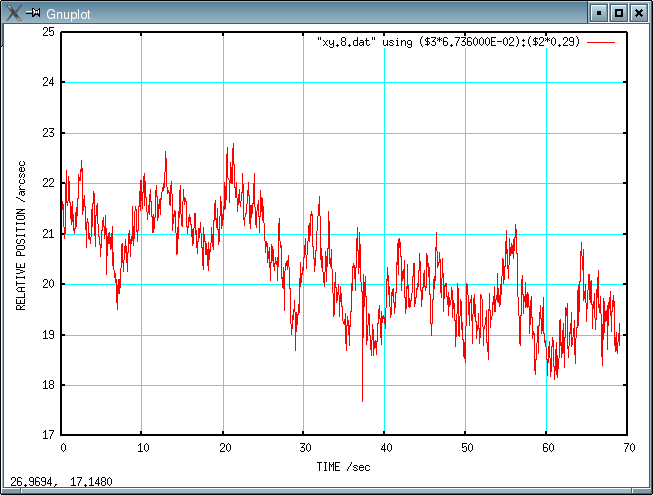Click y-axis tick label 21
Image resolution: width=653 pixels, height=495 pixels.
point(48,234)
